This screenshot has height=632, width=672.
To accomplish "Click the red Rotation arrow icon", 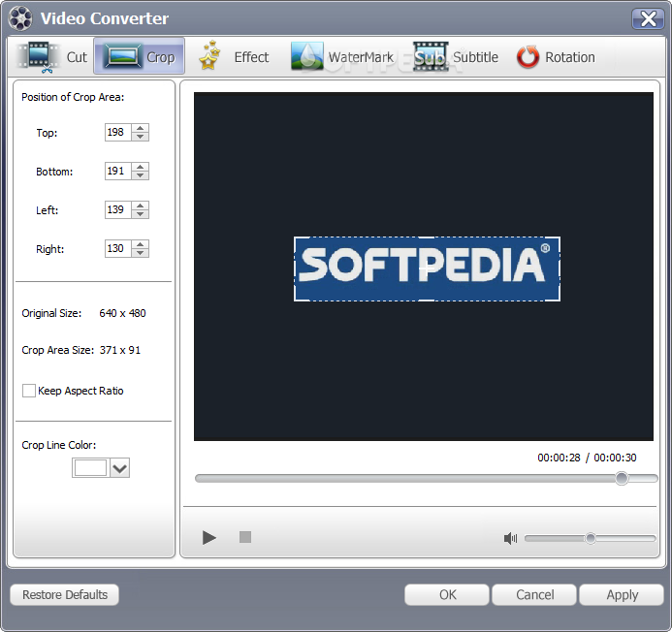I will pyautogui.click(x=528, y=57).
